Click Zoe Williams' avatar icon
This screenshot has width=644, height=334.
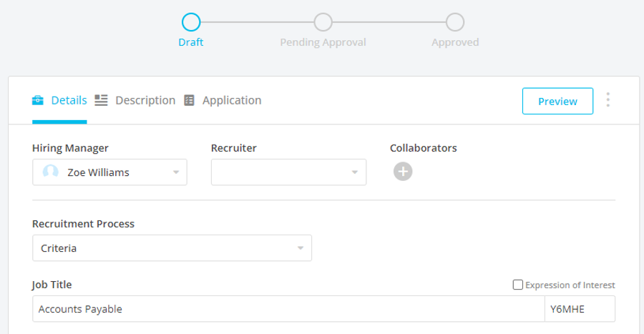click(51, 172)
